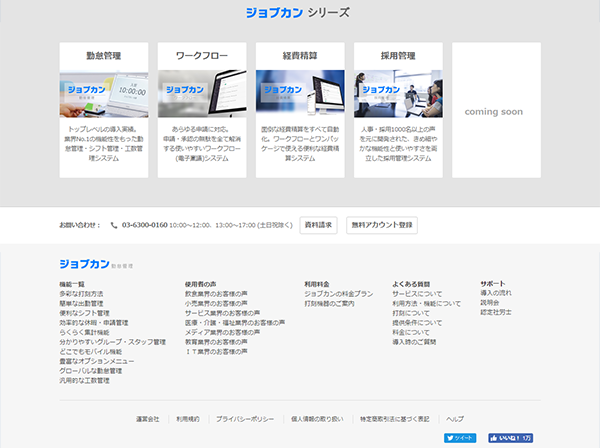This screenshot has width=600, height=448.
Task: Open the どこでもモバイル機能 link
Action: (91, 351)
